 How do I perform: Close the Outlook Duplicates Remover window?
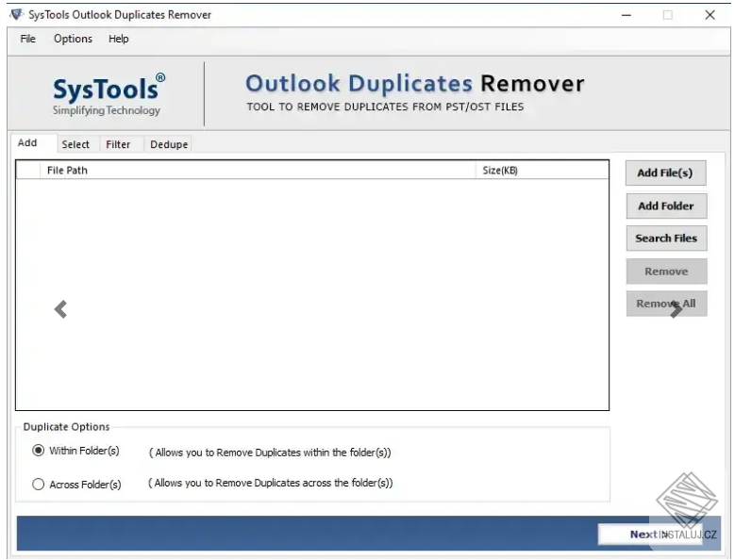[710, 15]
